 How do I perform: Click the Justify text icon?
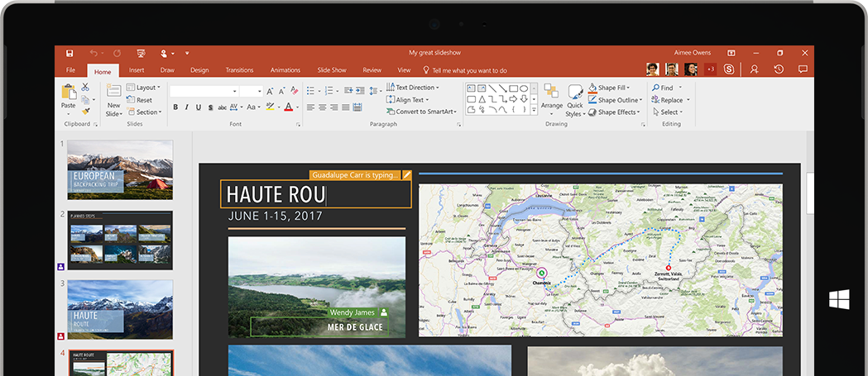pos(345,107)
